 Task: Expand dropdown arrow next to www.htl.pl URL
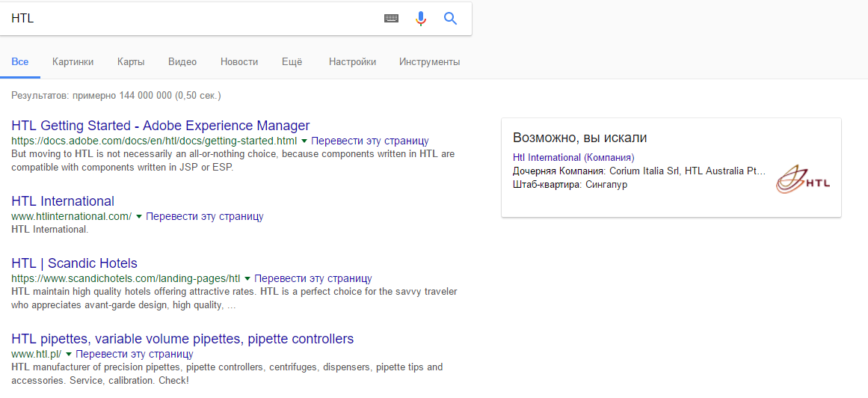pos(69,354)
